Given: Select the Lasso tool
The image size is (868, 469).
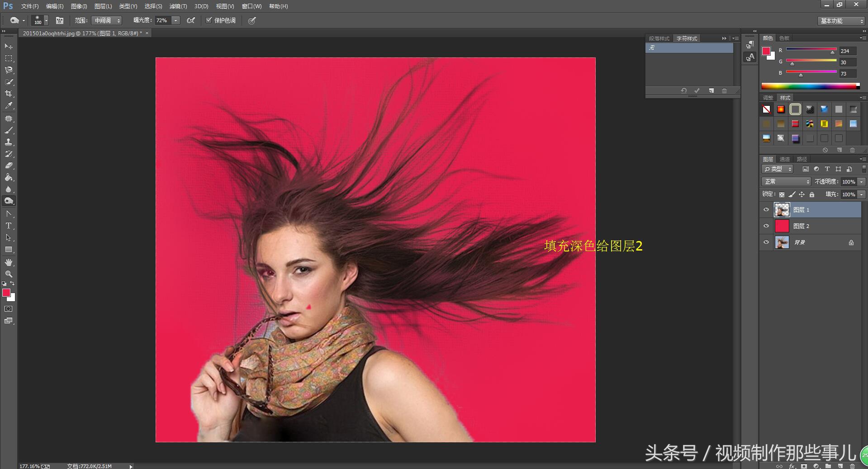Looking at the screenshot, I should 9,70.
